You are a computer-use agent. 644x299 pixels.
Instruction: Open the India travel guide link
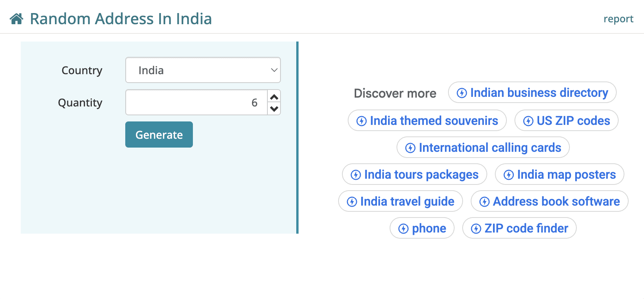point(407,201)
